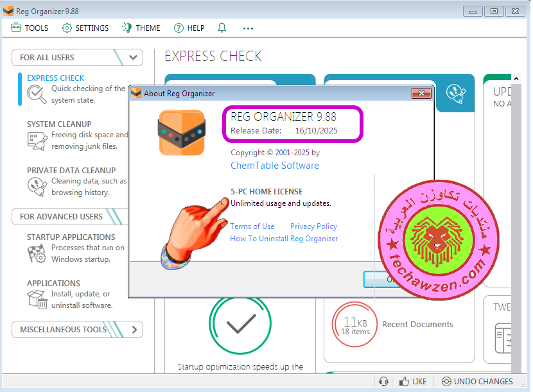The image size is (533, 392).
Task: Collapse the For All Users section
Action: tap(77, 57)
